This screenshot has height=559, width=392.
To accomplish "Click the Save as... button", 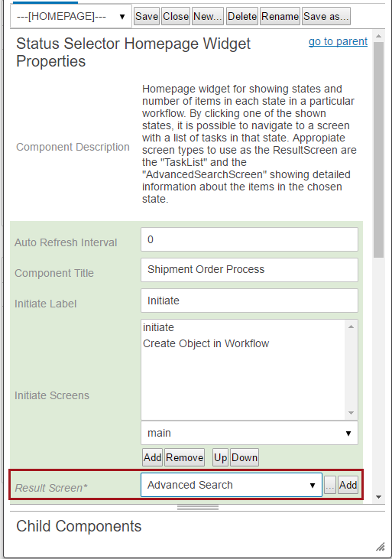I will click(x=326, y=16).
